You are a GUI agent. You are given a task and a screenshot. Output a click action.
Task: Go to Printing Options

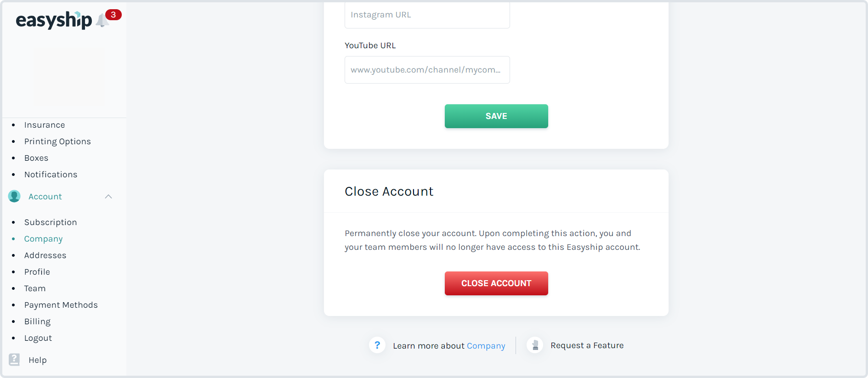point(57,141)
